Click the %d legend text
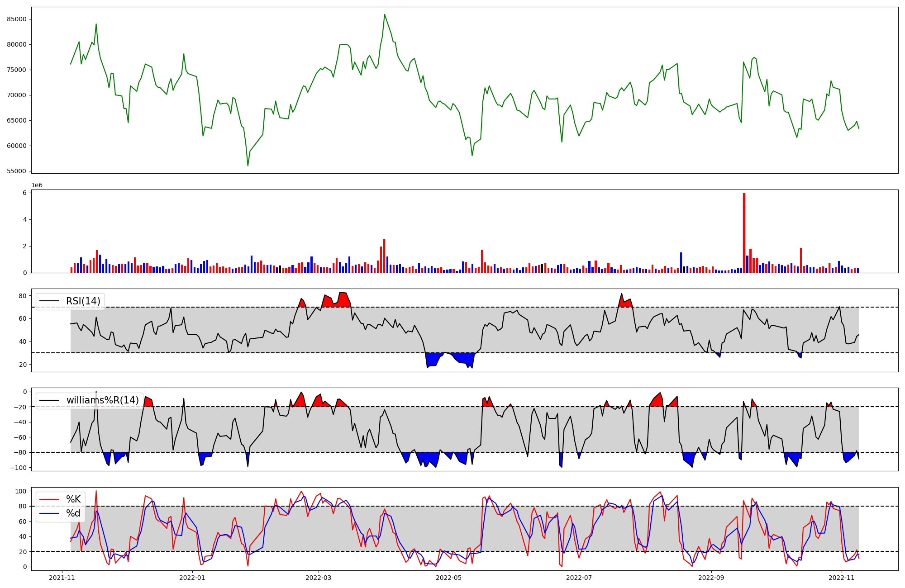The width and height of the screenshot is (905, 588). coord(73,513)
